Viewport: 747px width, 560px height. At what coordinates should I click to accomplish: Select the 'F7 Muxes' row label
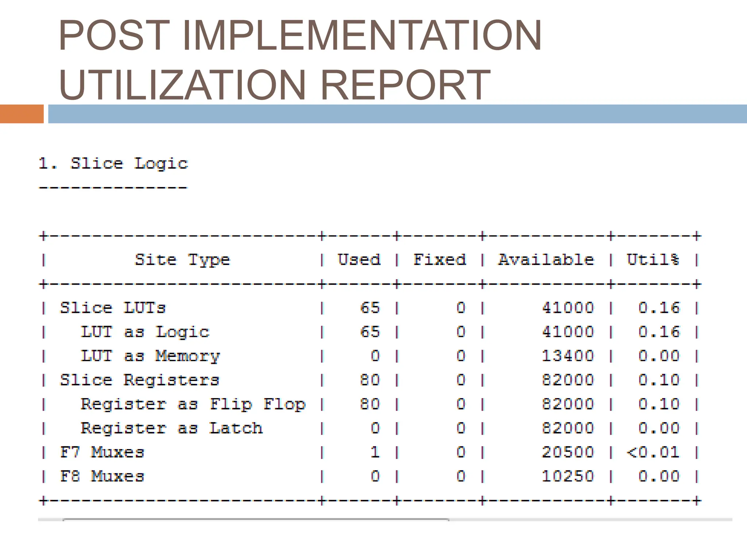[102, 452]
